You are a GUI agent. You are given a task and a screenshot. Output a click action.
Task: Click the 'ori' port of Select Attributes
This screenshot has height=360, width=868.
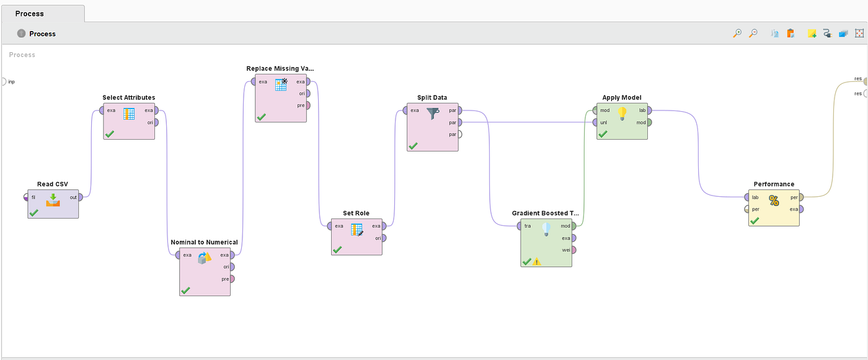157,122
